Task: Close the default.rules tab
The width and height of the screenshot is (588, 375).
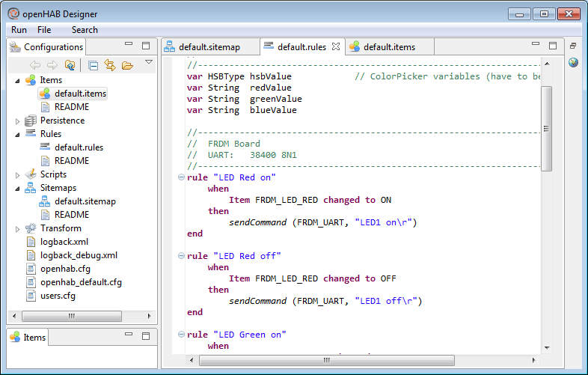Action: click(x=336, y=46)
